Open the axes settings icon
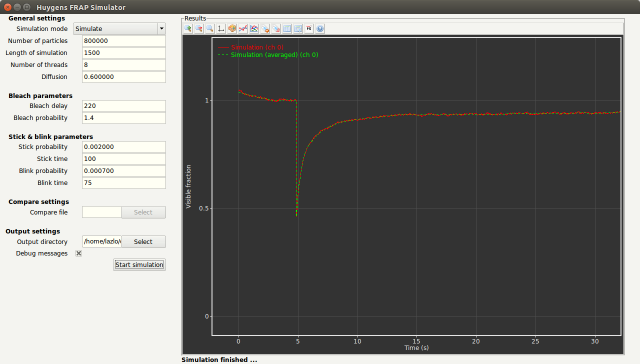640x364 pixels. (221, 28)
